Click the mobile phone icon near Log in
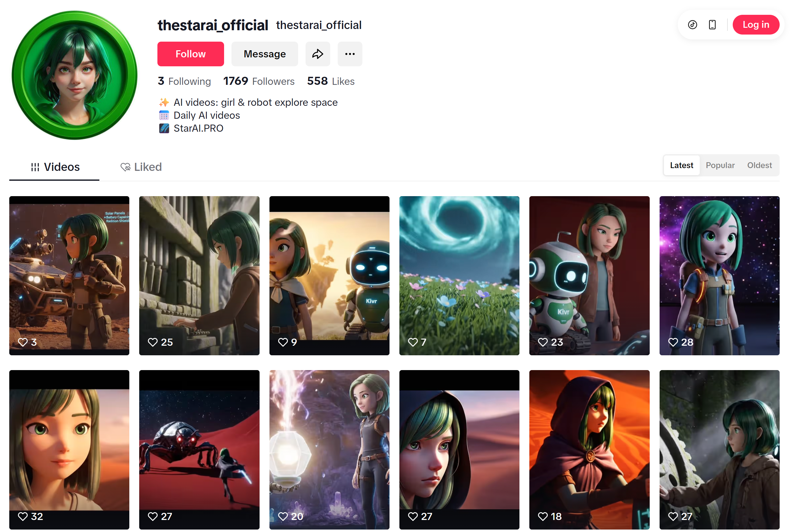 coord(712,25)
